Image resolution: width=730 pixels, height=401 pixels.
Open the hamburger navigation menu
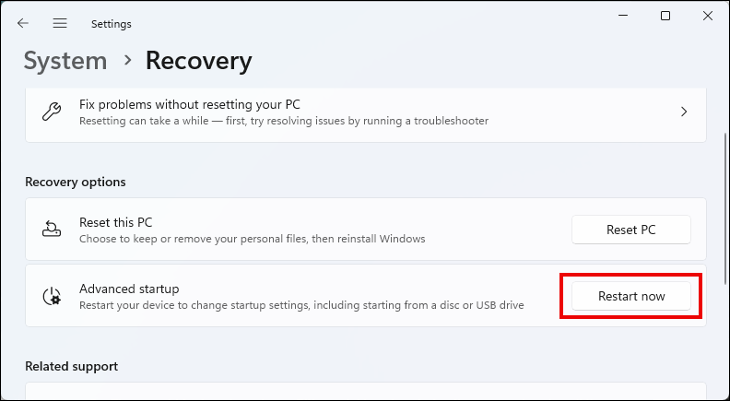pos(60,23)
